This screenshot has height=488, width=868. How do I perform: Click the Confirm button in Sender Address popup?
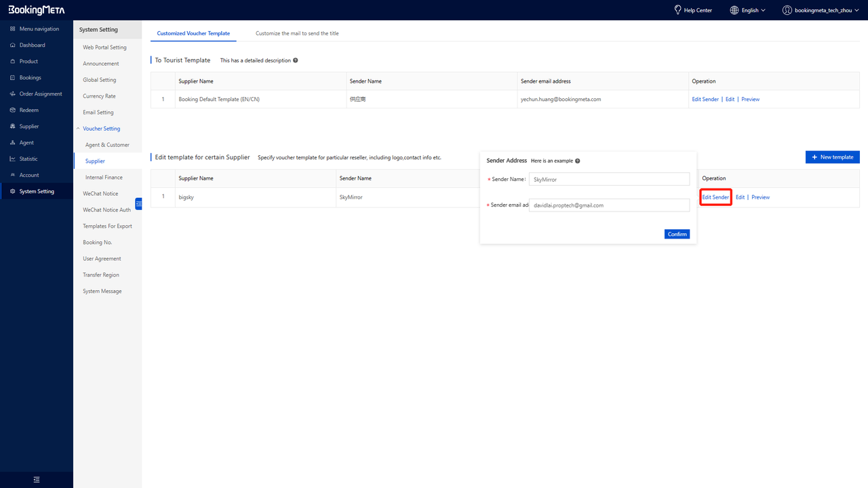click(677, 234)
